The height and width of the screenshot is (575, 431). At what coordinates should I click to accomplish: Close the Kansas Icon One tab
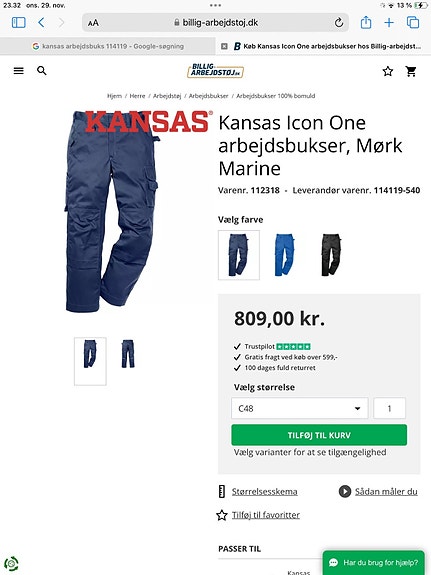pos(224,46)
